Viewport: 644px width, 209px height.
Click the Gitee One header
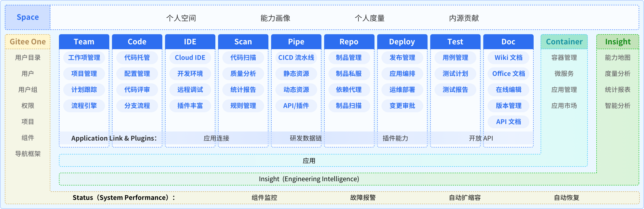click(x=28, y=42)
